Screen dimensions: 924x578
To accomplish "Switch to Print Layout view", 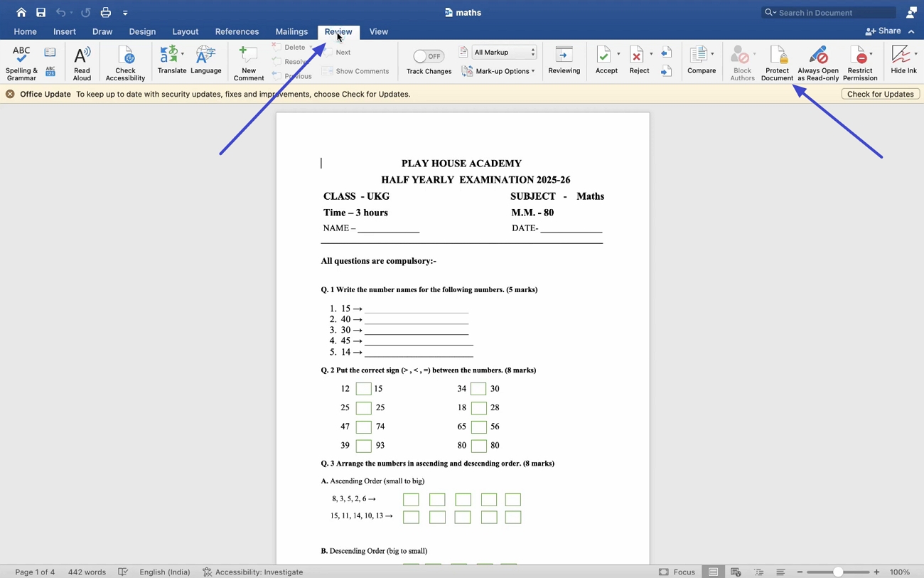I will [x=713, y=572].
